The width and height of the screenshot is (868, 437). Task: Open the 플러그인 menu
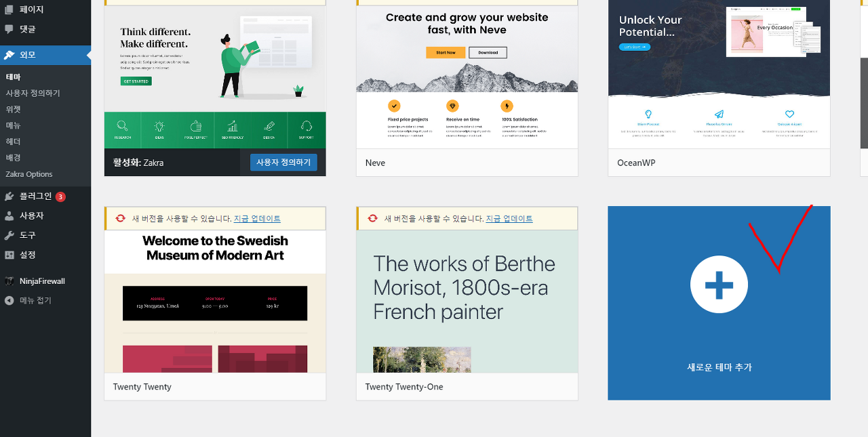click(45, 196)
